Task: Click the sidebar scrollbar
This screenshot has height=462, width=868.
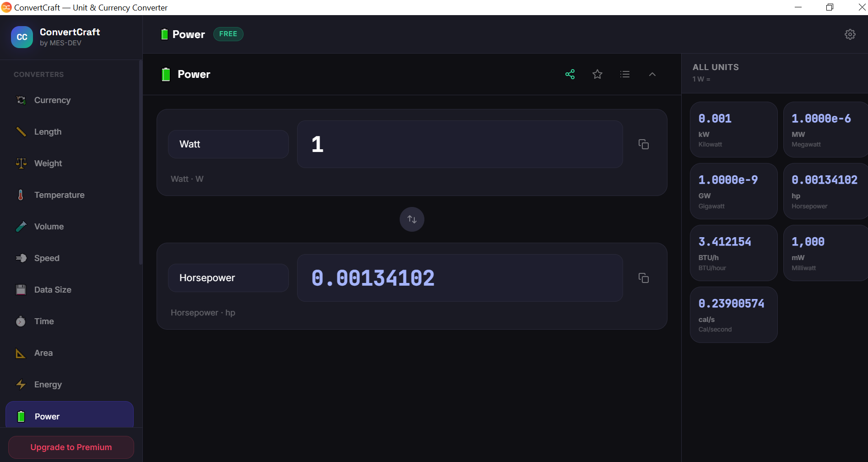Action: pos(141,163)
